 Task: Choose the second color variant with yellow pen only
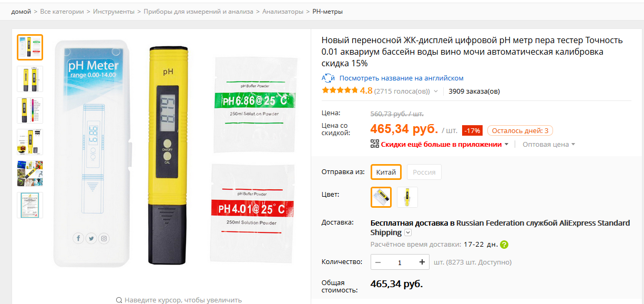pyautogui.click(x=407, y=197)
